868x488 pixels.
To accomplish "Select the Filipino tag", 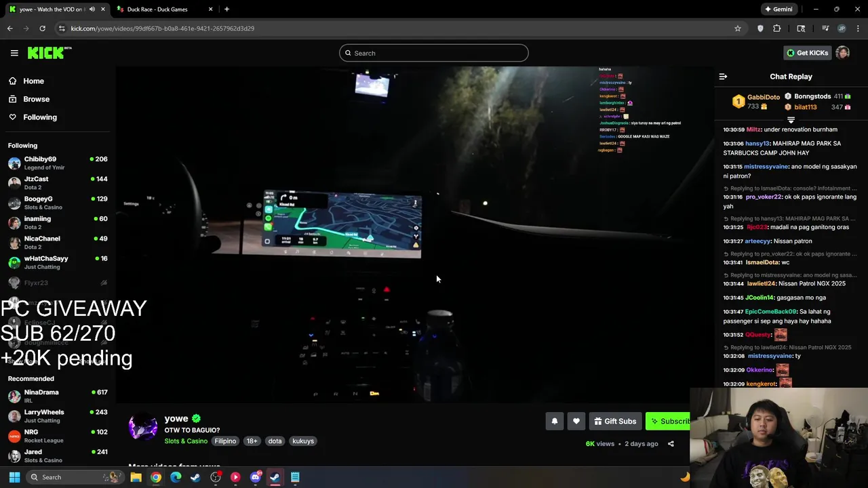I will click(x=225, y=441).
